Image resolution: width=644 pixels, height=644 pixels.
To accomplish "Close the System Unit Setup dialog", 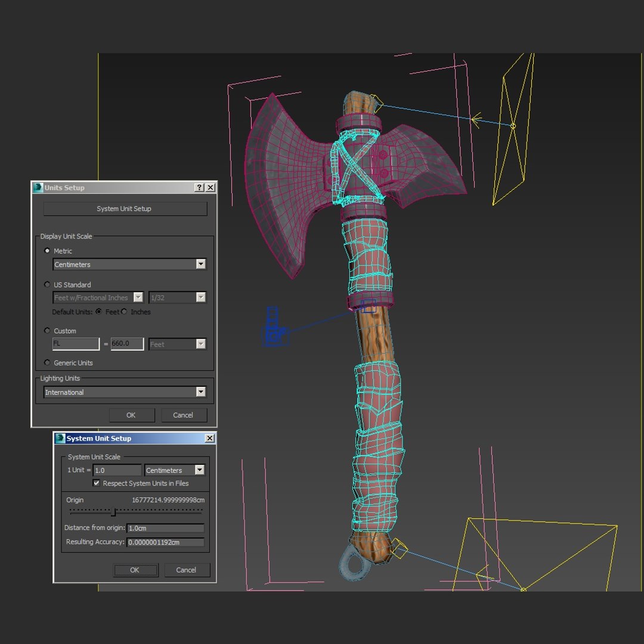I will click(210, 438).
